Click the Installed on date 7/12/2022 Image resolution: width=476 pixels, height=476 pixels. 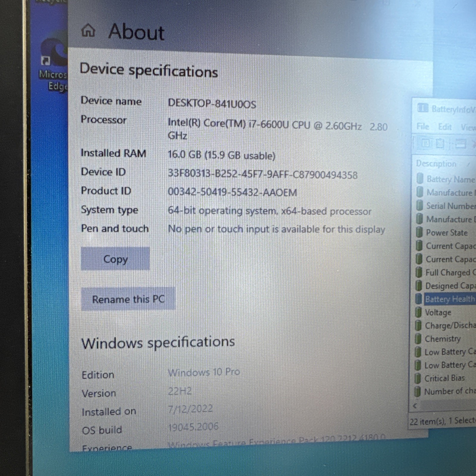click(190, 409)
